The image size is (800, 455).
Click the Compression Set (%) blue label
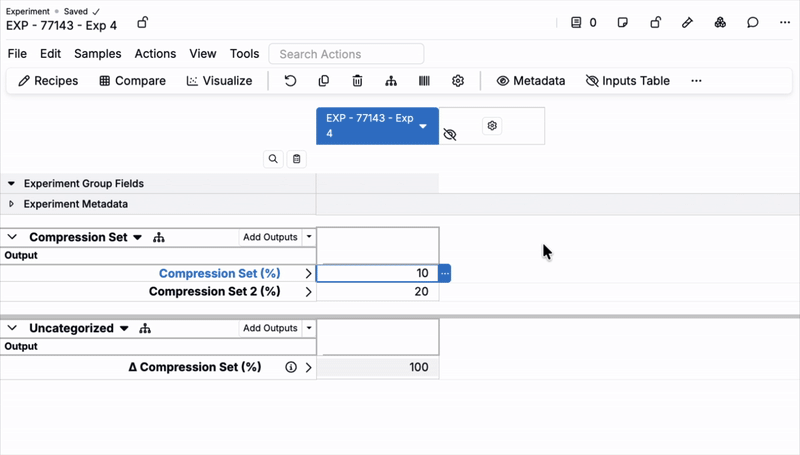coord(219,273)
